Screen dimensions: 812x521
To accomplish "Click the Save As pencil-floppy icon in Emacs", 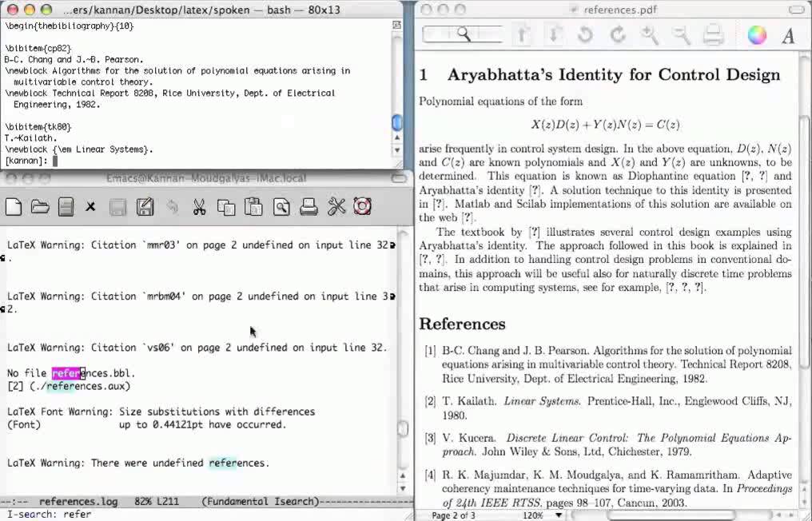I will pos(145,207).
